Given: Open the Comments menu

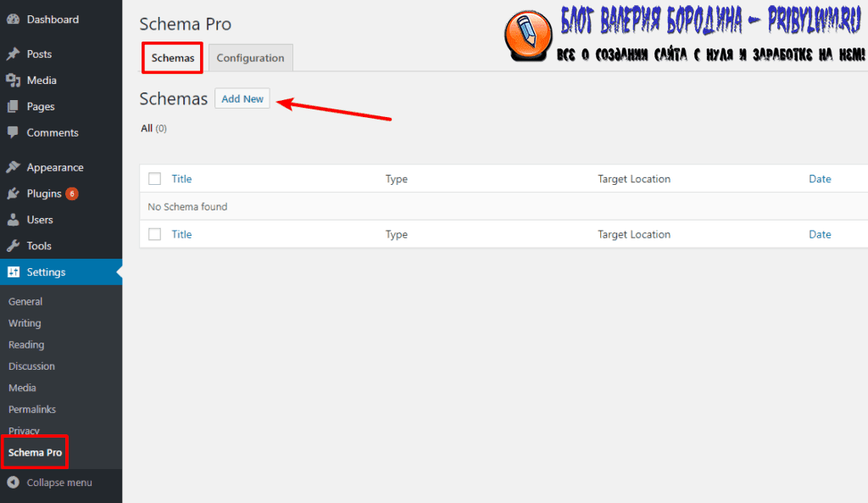Looking at the screenshot, I should tap(53, 133).
